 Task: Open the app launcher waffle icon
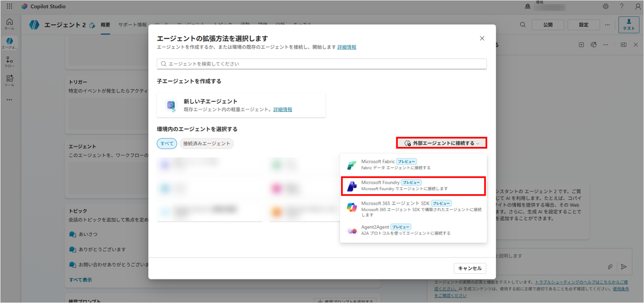[x=10, y=7]
